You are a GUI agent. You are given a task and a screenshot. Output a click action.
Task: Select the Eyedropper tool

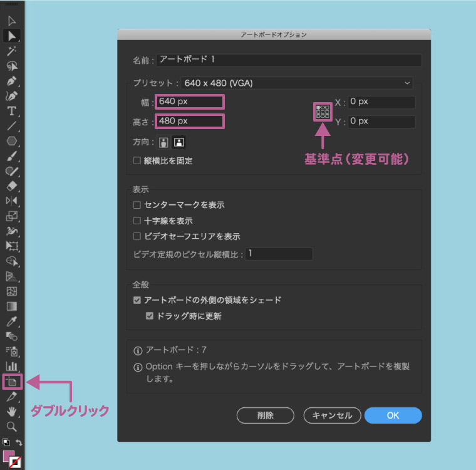click(x=11, y=321)
